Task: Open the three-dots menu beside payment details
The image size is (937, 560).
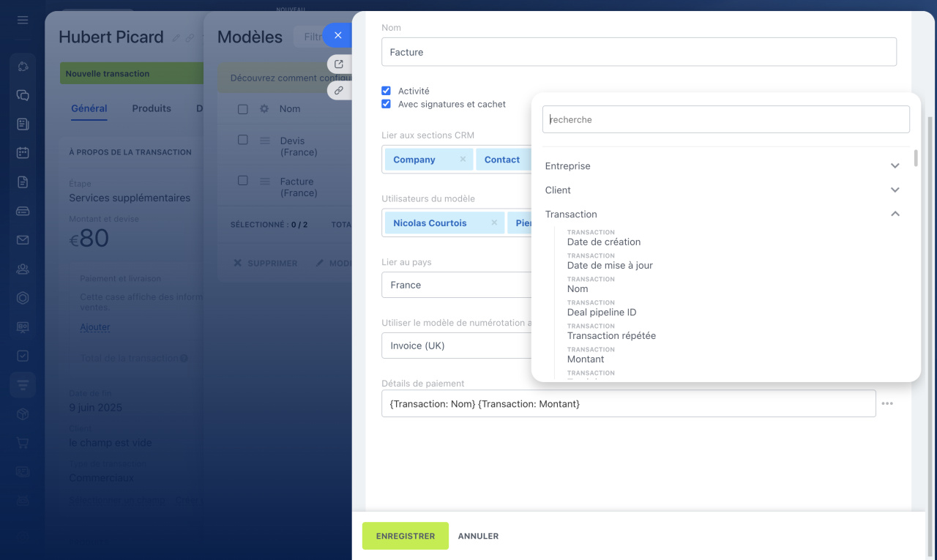Action: point(887,403)
